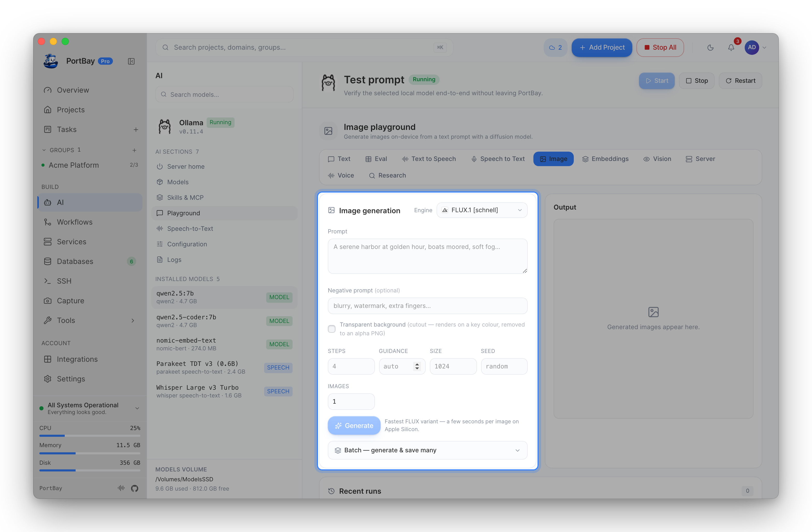
Task: Open the account menu chevron beside avatar
Action: click(x=765, y=48)
